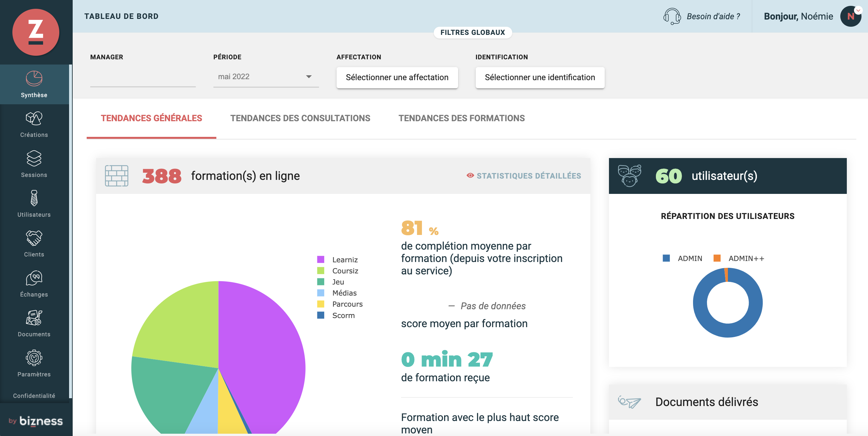Click the paper plane documents icon
The width and height of the screenshot is (868, 436).
pyautogui.click(x=629, y=402)
